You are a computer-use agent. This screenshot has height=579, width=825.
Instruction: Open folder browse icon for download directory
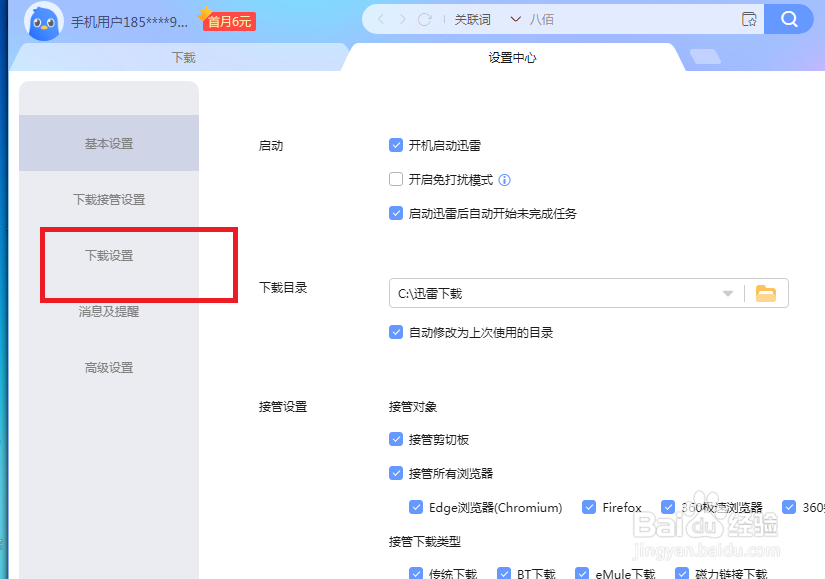point(766,293)
